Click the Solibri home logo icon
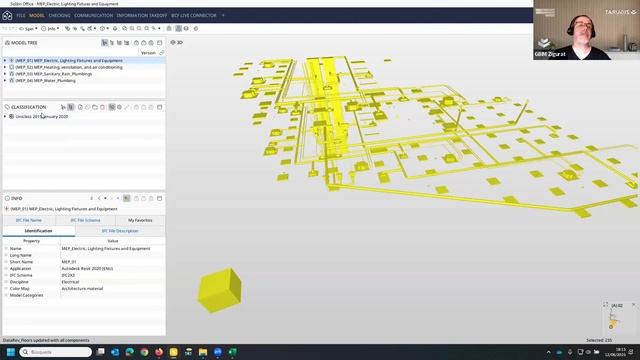This screenshot has height=360, width=640. [7, 16]
